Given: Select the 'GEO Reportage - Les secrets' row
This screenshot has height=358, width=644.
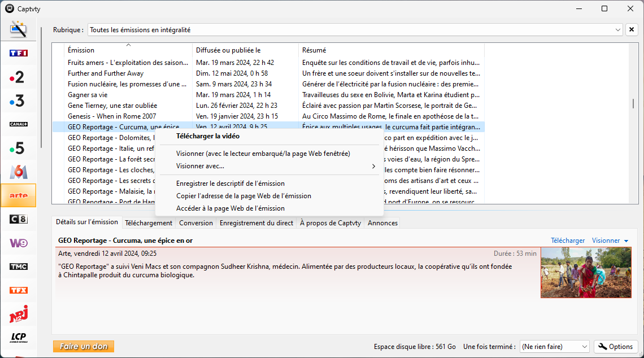Looking at the screenshot, I should 111,180.
